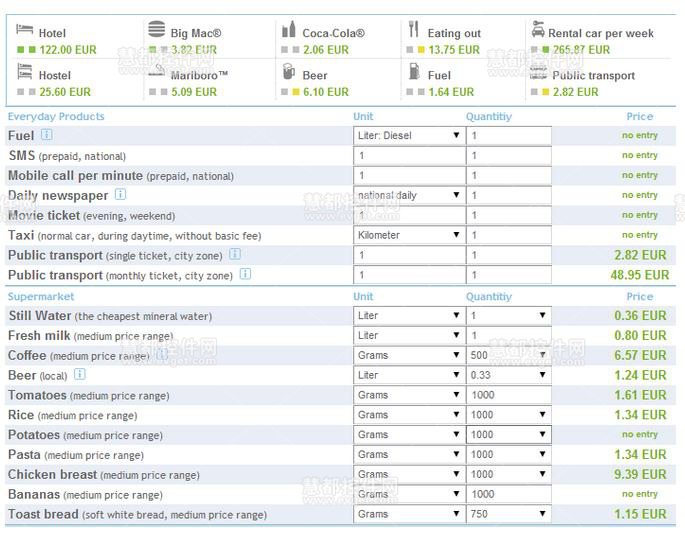Click the Rental car icon
This screenshot has width=685, height=534.
click(538, 29)
